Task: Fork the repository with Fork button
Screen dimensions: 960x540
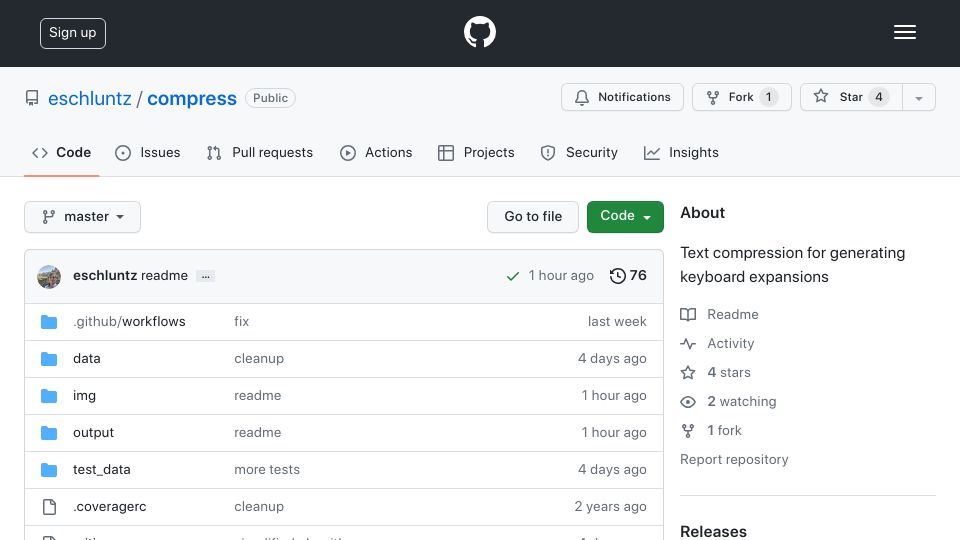Action: pos(741,97)
